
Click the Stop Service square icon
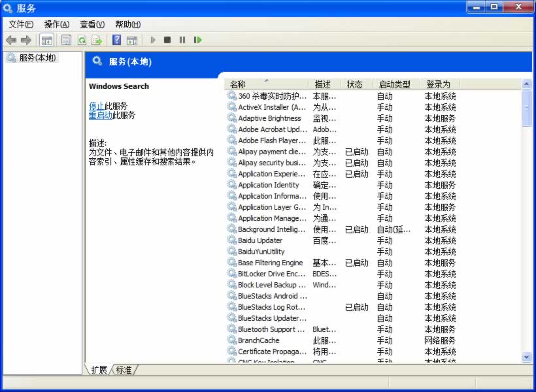167,40
